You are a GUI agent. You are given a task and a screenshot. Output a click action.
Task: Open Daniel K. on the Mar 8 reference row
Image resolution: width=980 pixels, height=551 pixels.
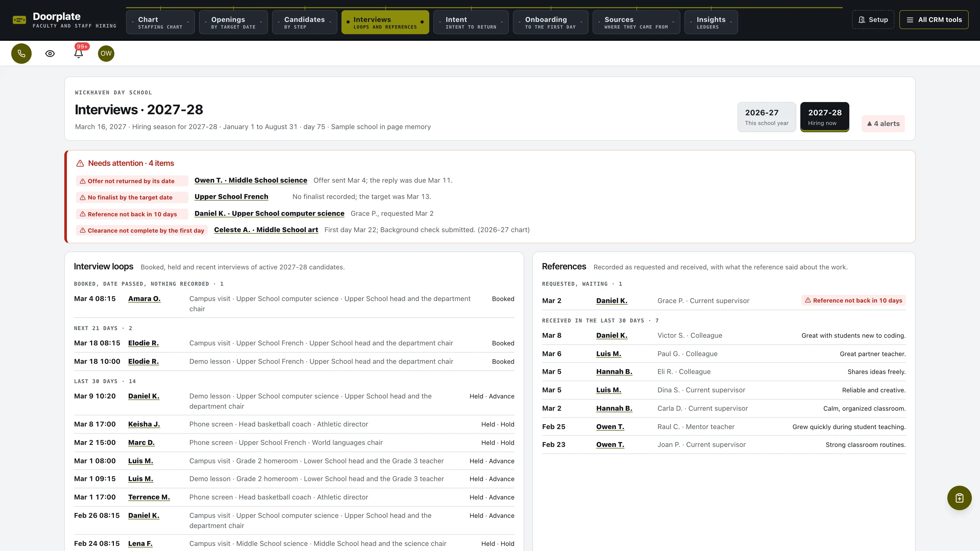point(611,335)
